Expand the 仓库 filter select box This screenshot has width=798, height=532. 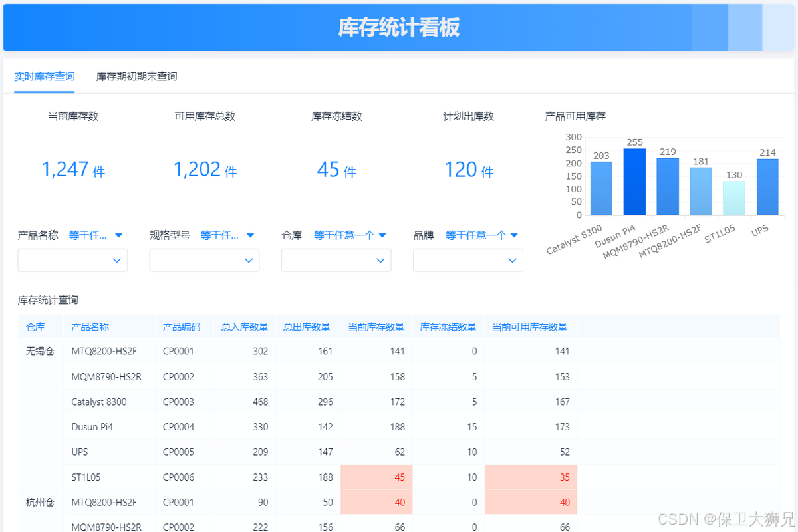tap(336, 261)
